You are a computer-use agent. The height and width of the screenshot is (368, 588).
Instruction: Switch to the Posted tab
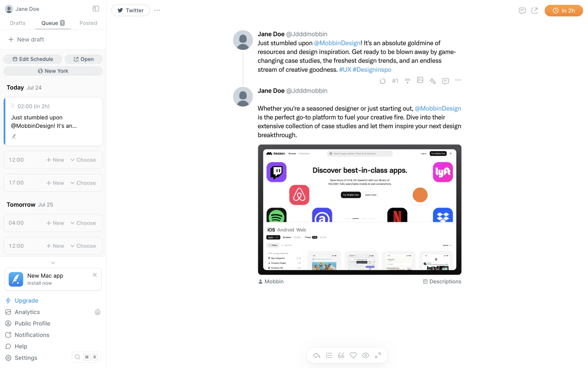[x=88, y=23]
